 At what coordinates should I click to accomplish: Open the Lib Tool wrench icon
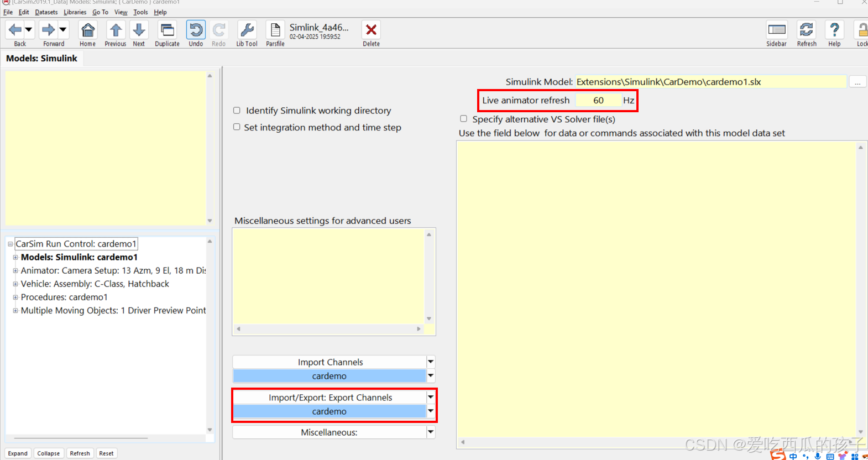pyautogui.click(x=247, y=30)
